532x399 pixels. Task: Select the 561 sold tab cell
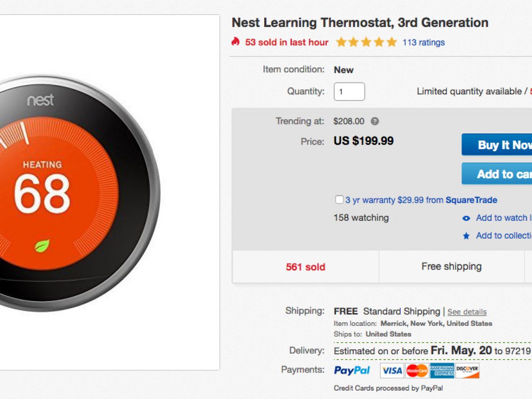(305, 267)
